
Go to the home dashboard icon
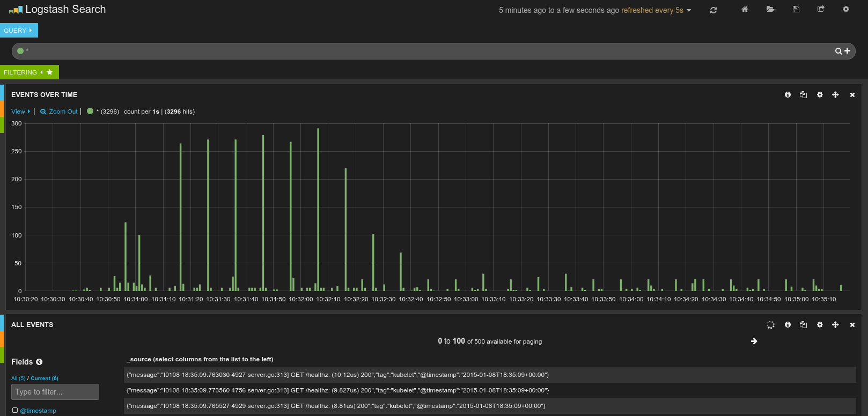(x=745, y=9)
